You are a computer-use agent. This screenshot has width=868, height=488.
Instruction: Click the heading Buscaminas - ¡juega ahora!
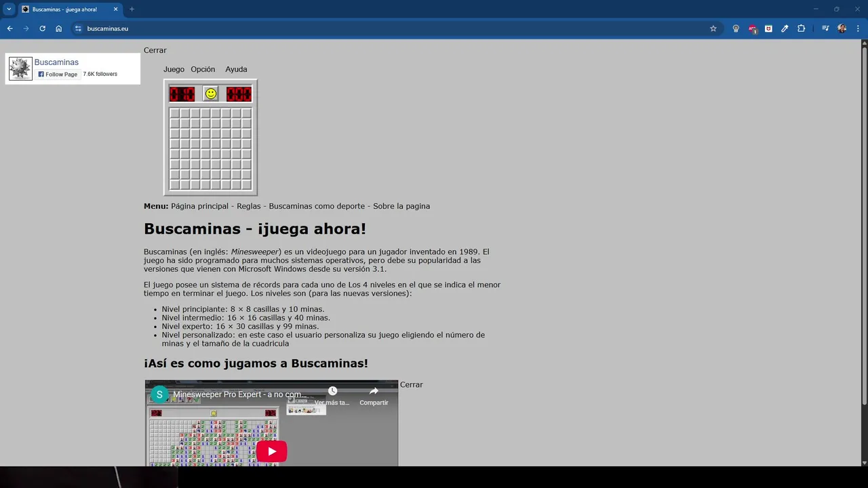coord(255,229)
